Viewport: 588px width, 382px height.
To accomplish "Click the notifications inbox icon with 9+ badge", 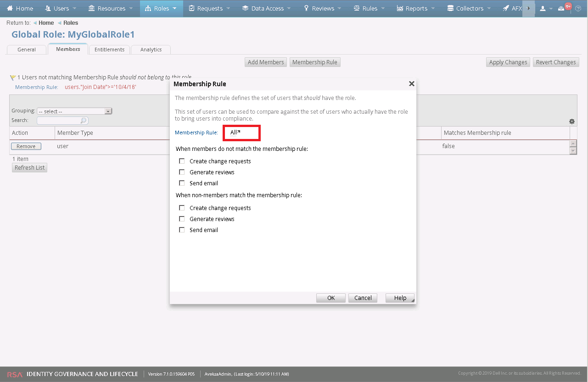I will click(561, 9).
